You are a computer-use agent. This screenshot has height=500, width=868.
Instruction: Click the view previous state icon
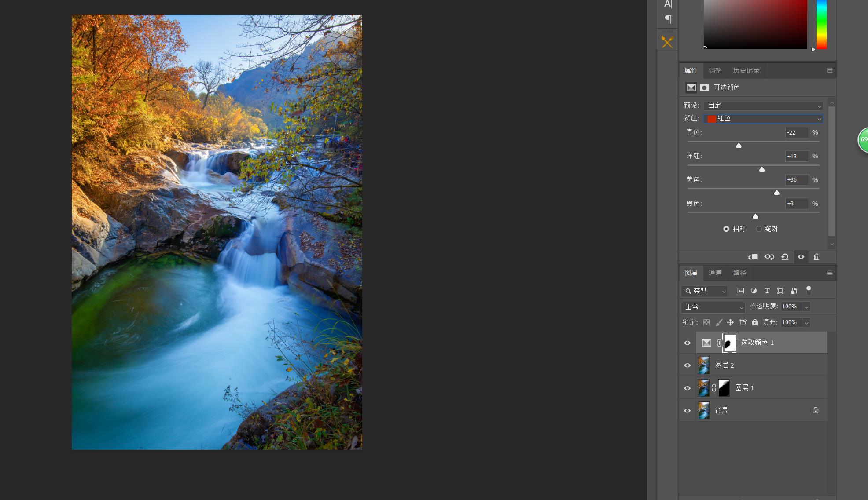pos(769,257)
